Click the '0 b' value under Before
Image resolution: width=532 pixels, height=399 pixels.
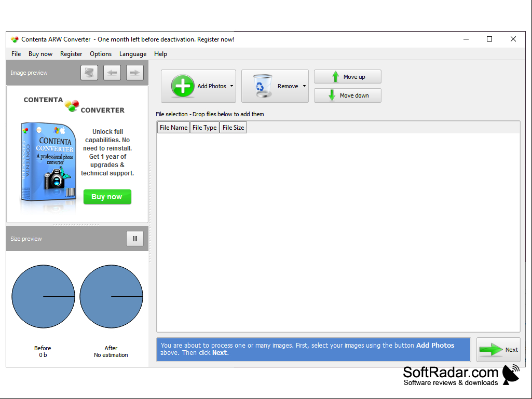[x=43, y=355]
